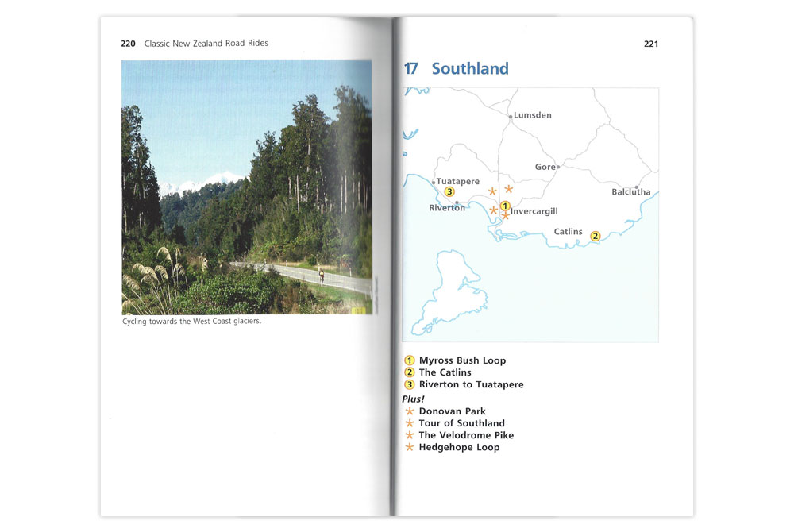
Task: Click the 'Lumsden' label on the map
Action: pos(533,115)
